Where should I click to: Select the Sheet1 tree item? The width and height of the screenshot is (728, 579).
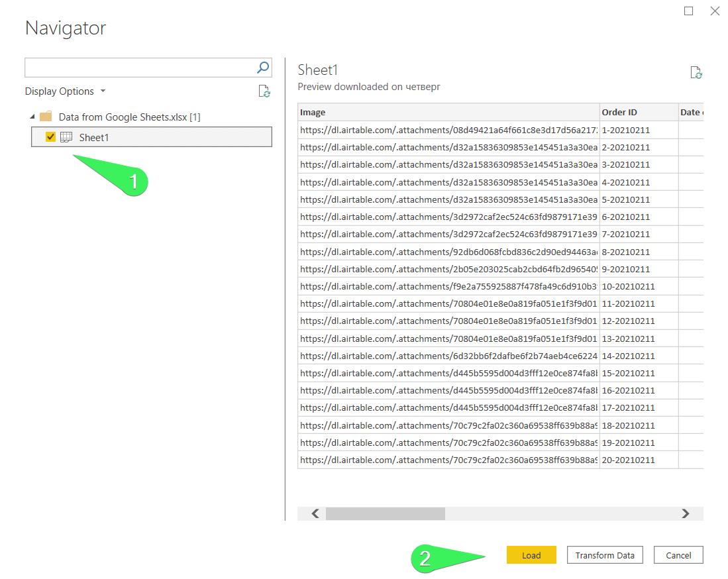(151, 137)
